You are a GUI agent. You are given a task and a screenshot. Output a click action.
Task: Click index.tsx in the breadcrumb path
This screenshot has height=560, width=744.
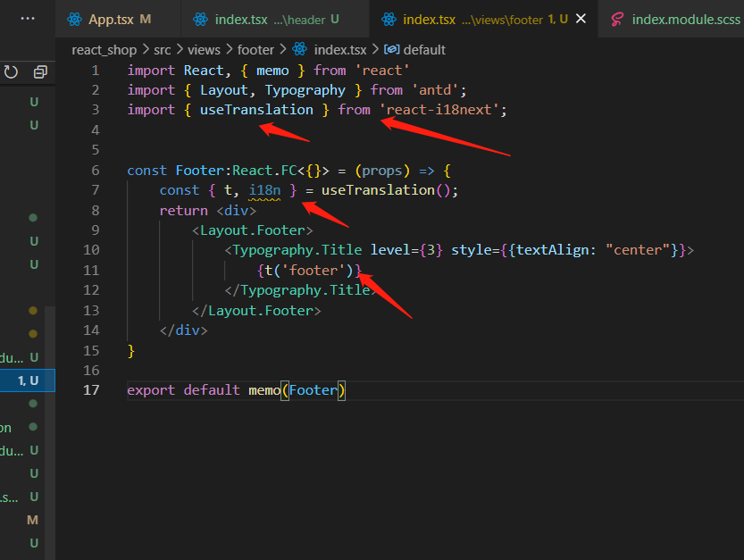click(340, 50)
